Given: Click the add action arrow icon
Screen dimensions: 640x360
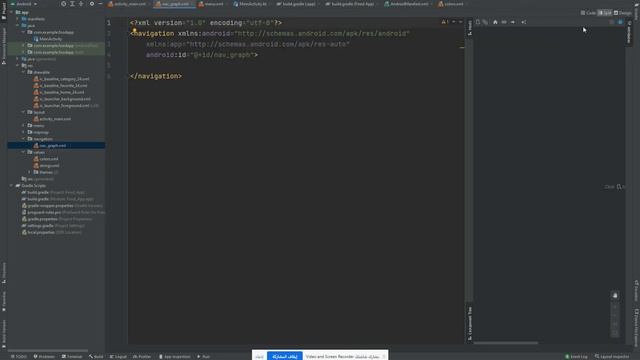Looking at the screenshot, I should click(513, 22).
